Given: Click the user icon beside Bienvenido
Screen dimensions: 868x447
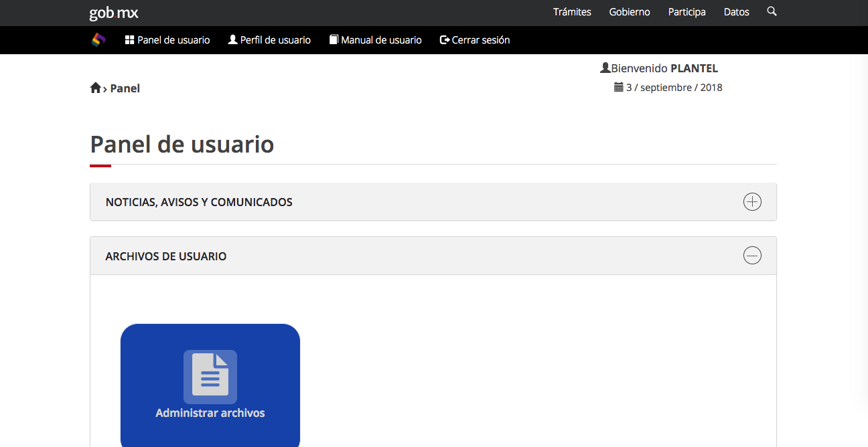Looking at the screenshot, I should point(605,68).
